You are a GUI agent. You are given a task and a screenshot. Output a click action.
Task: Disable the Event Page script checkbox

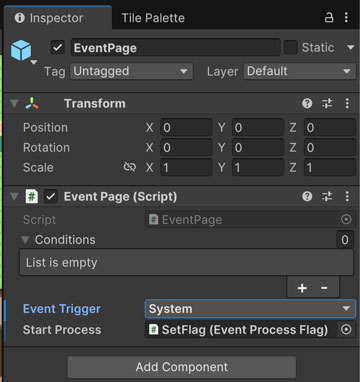(51, 197)
